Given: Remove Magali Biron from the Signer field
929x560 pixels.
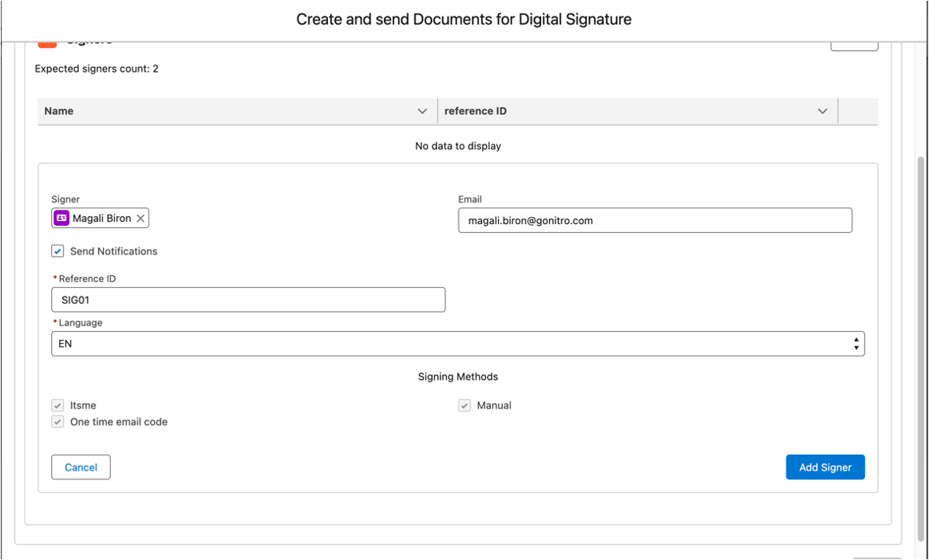Looking at the screenshot, I should (140, 219).
